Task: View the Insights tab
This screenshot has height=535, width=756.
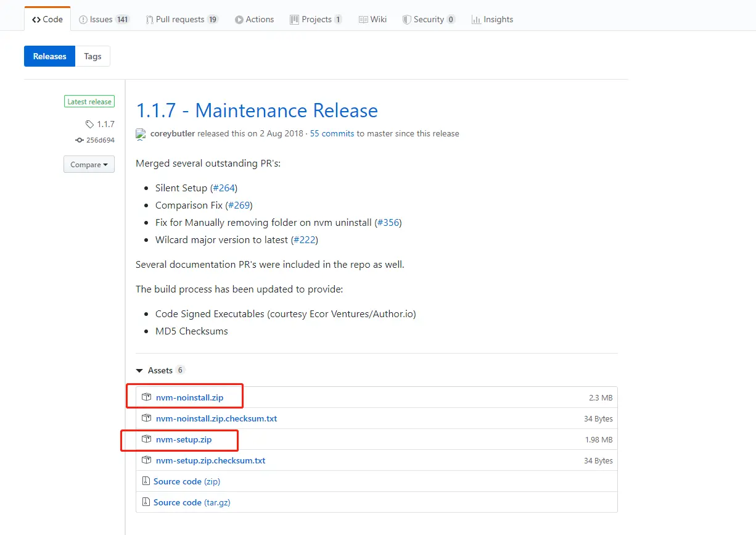Action: 492,19
